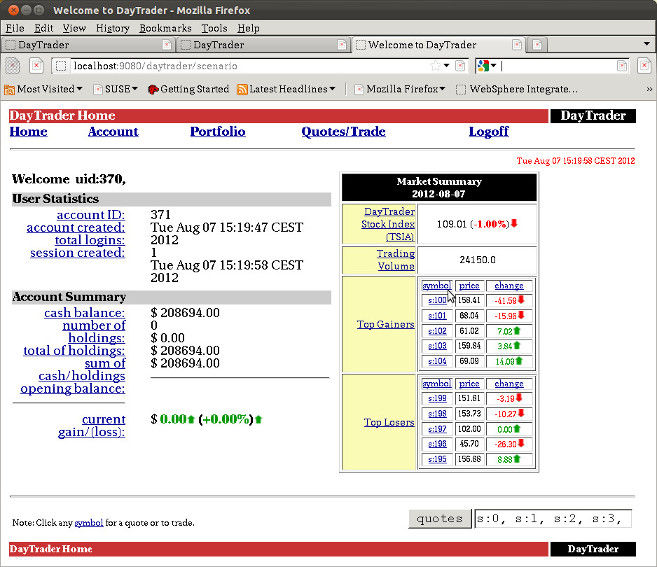The height and width of the screenshot is (567, 657).
Task: Click the Top Gainers link
Action: (385, 324)
